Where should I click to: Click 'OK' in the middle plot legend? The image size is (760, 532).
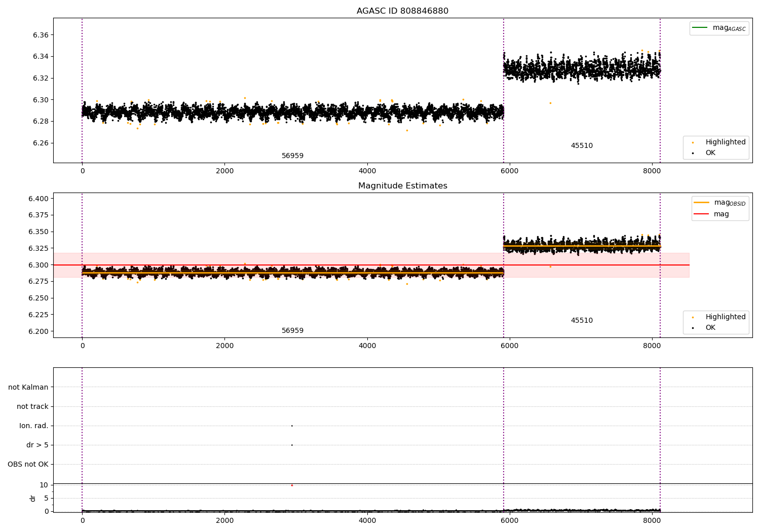tap(710, 328)
